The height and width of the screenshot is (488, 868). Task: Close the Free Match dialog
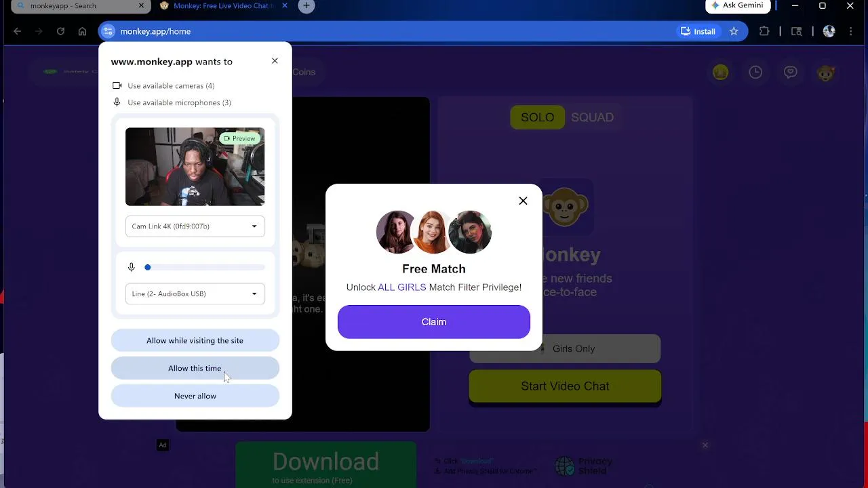pos(523,201)
